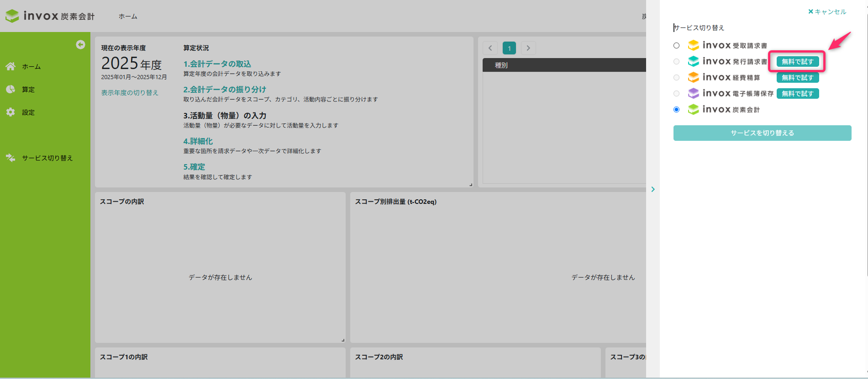Click the X キャンセル button
Screen dimensions: 868x379
click(827, 11)
